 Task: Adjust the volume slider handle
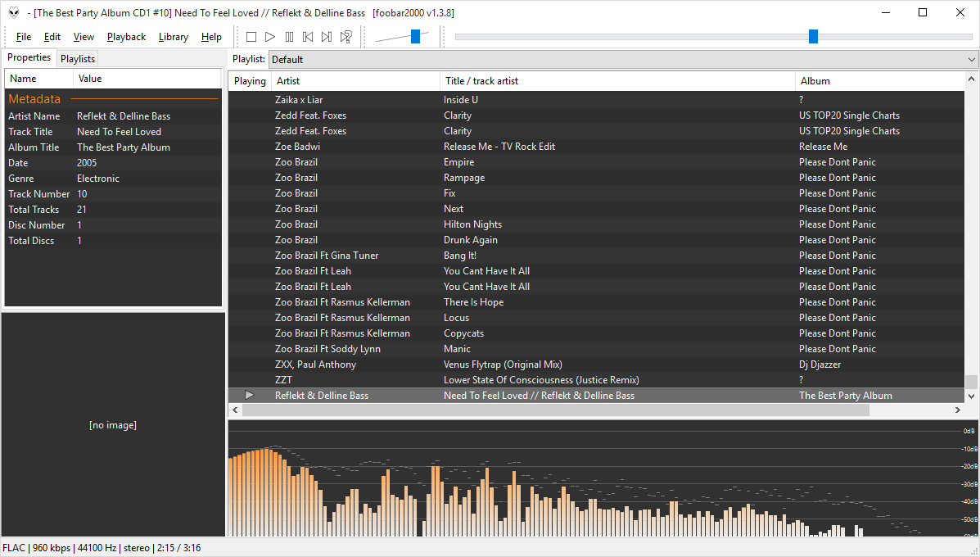(416, 36)
